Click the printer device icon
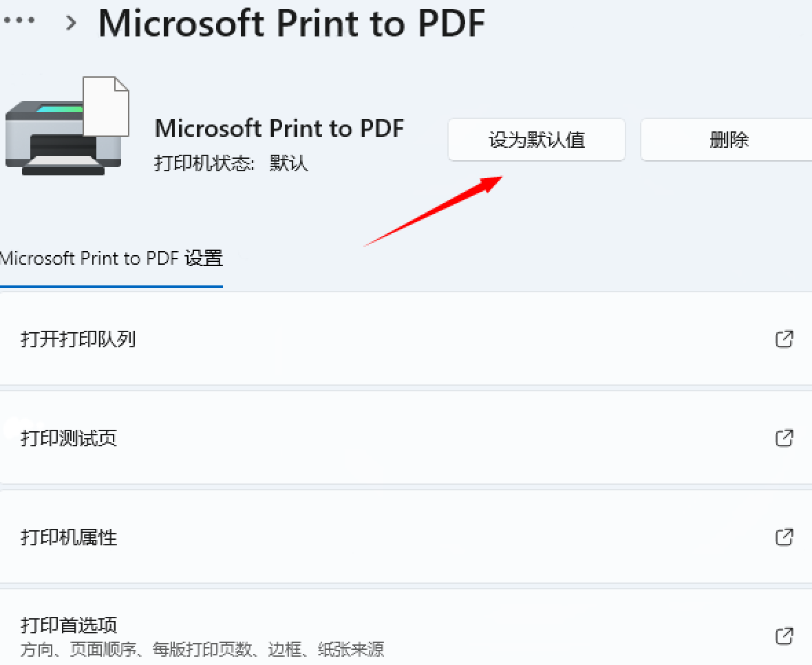 coord(67,126)
